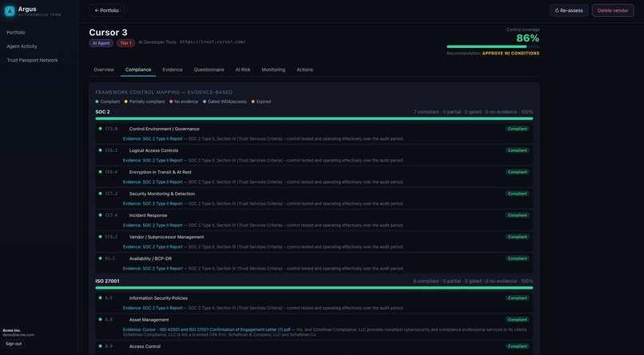This screenshot has height=355, width=644.
Task: Open evidence link under Logical Access Controls
Action: click(x=153, y=161)
